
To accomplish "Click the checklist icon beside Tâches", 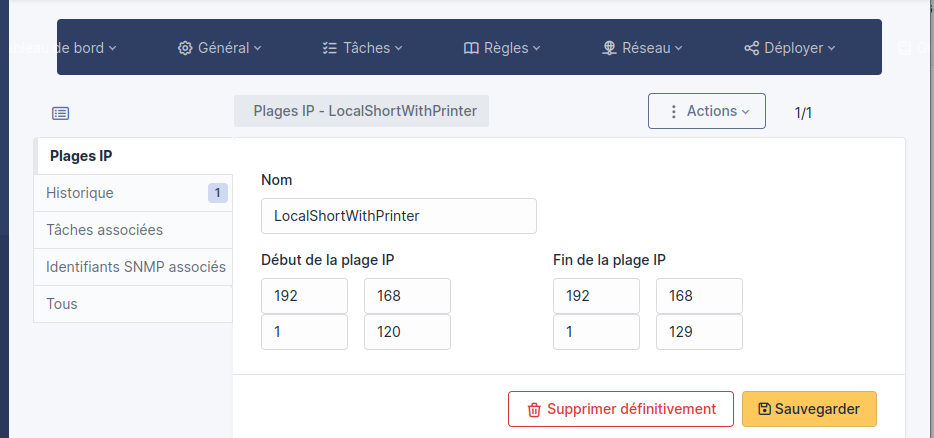I will pos(329,48).
